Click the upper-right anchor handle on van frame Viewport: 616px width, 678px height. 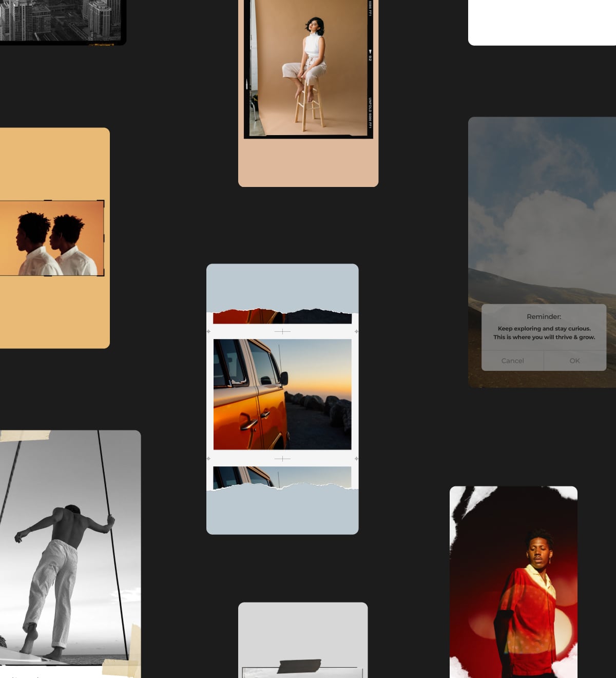356,331
